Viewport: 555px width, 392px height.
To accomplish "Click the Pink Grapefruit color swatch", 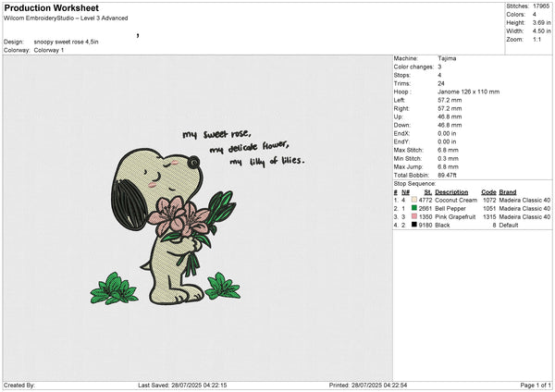I will coord(413,216).
